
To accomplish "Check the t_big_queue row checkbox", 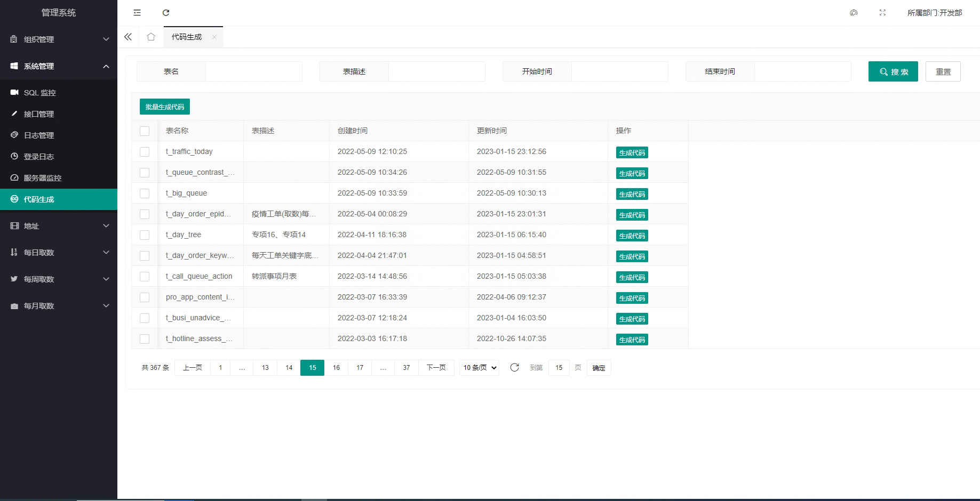I will point(145,193).
